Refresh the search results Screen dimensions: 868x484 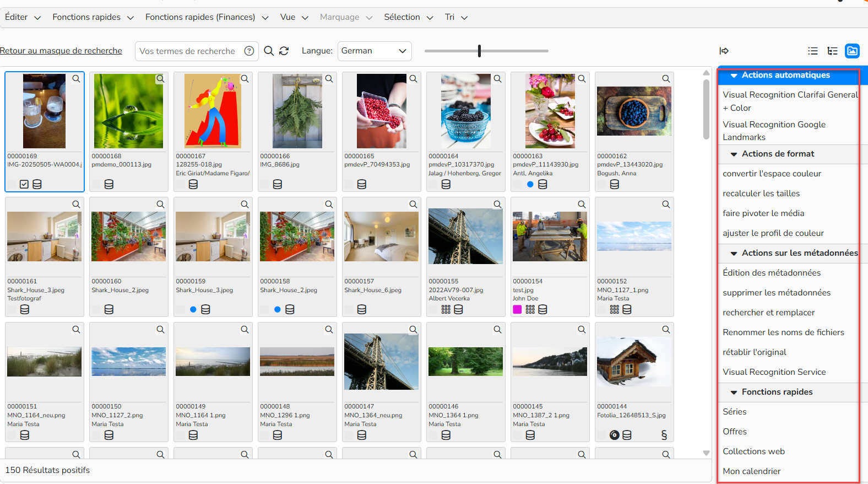click(x=284, y=51)
